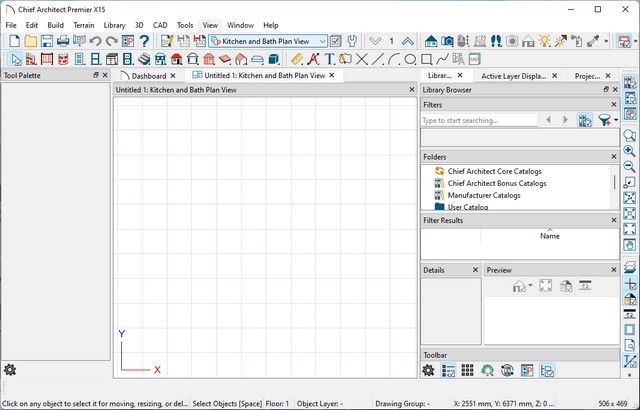Viewport: 640px width, 410px height.
Task: Open Kitchen and Bath Plan View dropdown
Action: [x=320, y=41]
